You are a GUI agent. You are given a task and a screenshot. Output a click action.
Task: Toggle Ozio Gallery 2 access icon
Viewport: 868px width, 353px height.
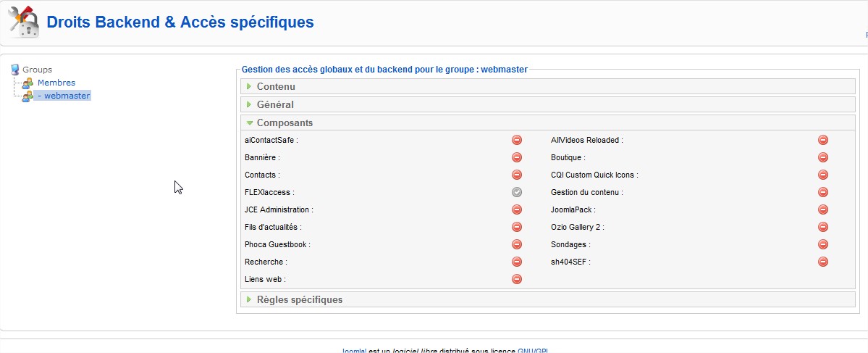pos(823,227)
